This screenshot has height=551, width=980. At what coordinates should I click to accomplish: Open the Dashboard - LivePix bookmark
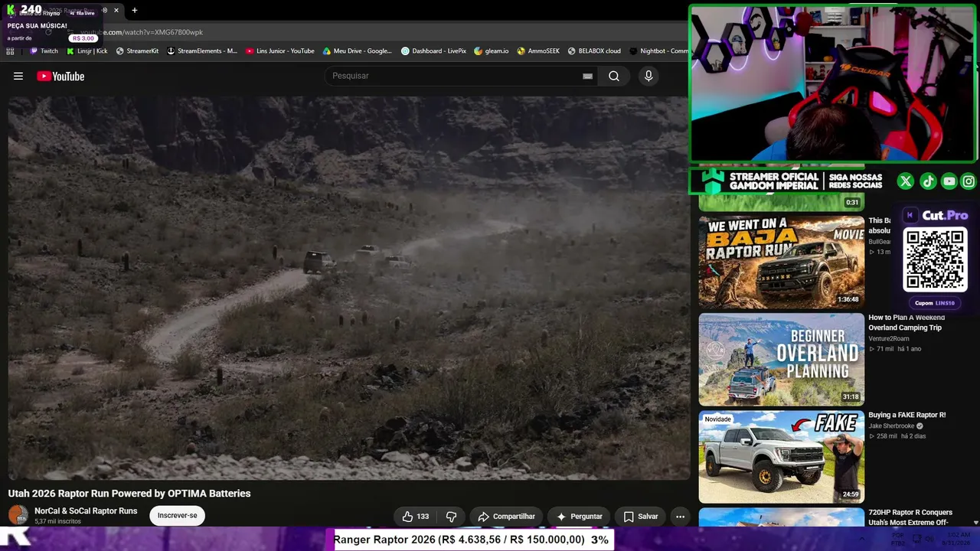coord(433,51)
